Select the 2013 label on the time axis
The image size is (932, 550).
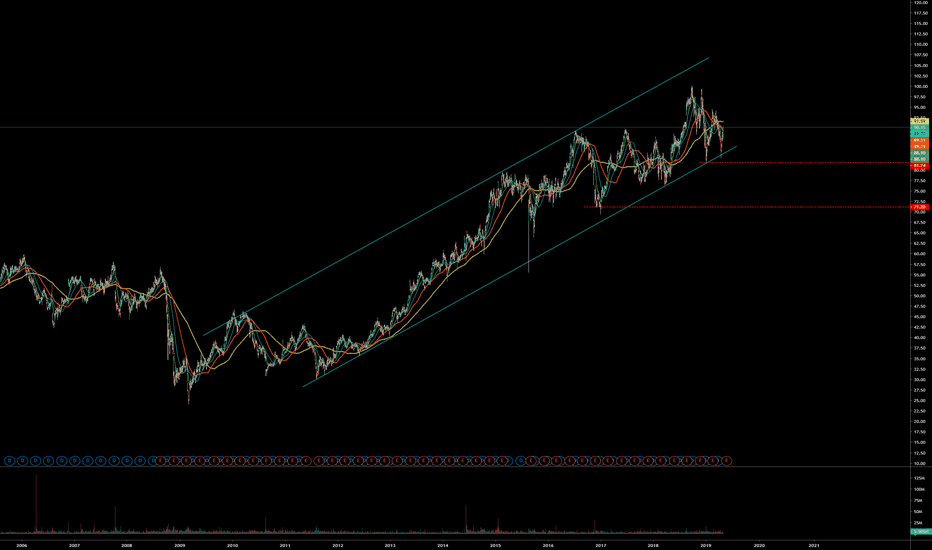tap(390, 545)
